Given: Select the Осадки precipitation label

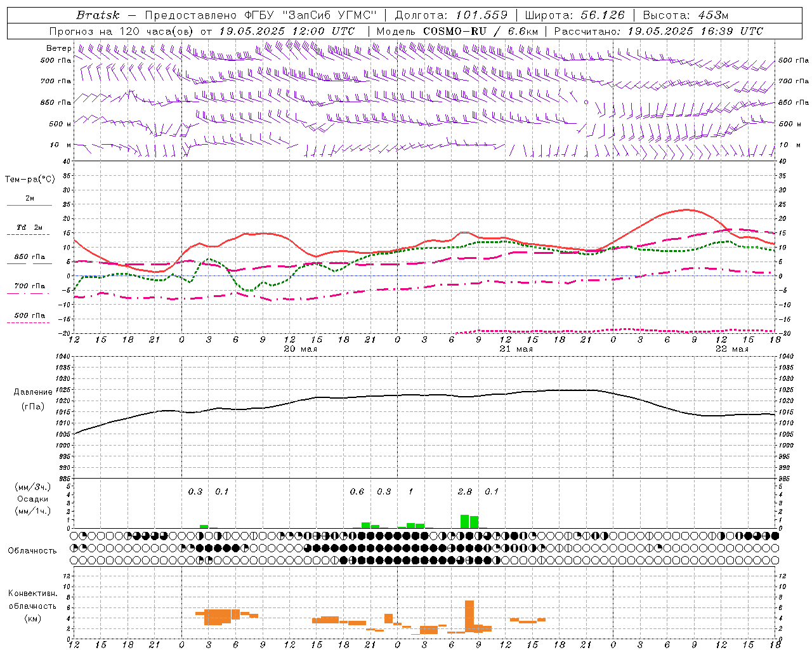Looking at the screenshot, I should [32, 499].
